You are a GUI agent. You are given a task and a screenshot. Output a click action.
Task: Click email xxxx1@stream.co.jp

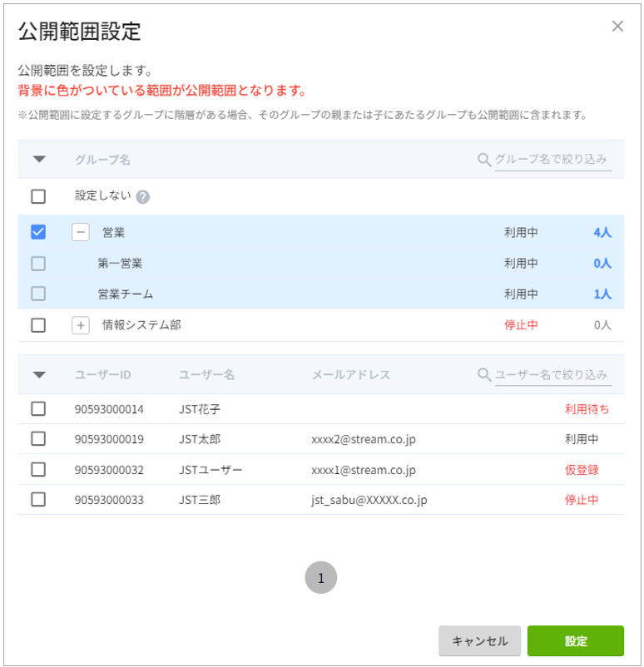click(364, 470)
